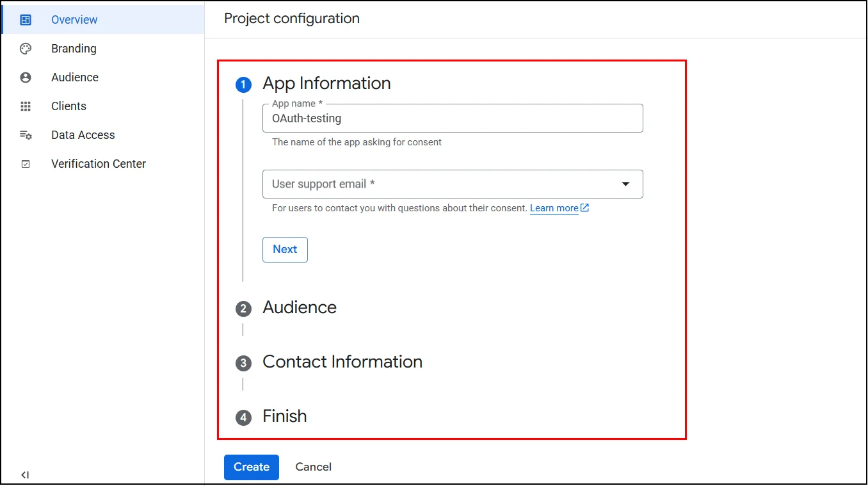Open the Learn more link
The height and width of the screenshot is (486, 868).
tap(554, 208)
